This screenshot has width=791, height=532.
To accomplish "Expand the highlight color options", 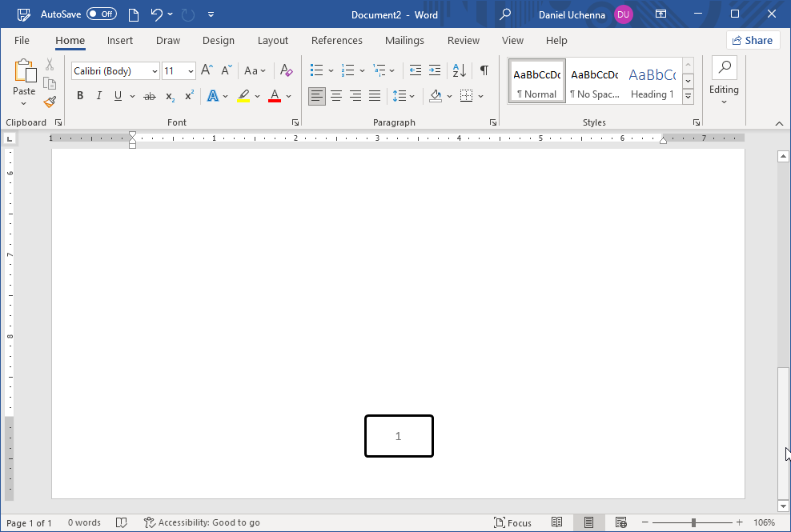I will (257, 96).
